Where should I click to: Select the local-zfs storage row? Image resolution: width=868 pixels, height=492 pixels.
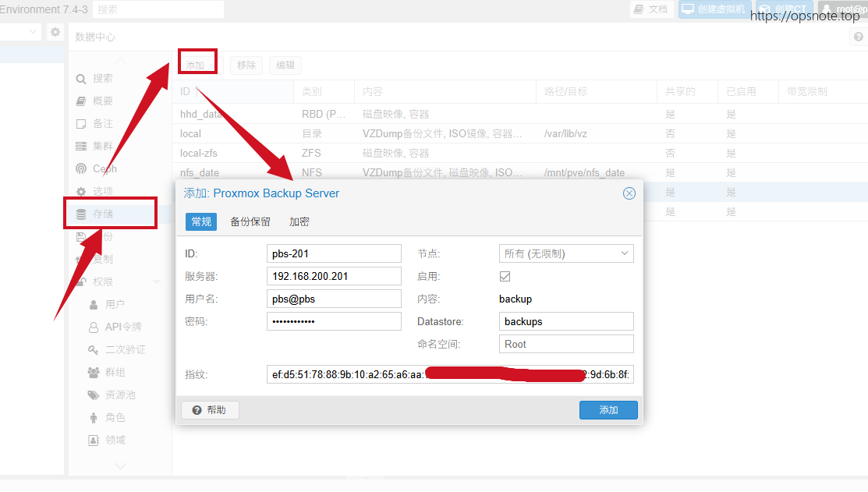coord(520,154)
